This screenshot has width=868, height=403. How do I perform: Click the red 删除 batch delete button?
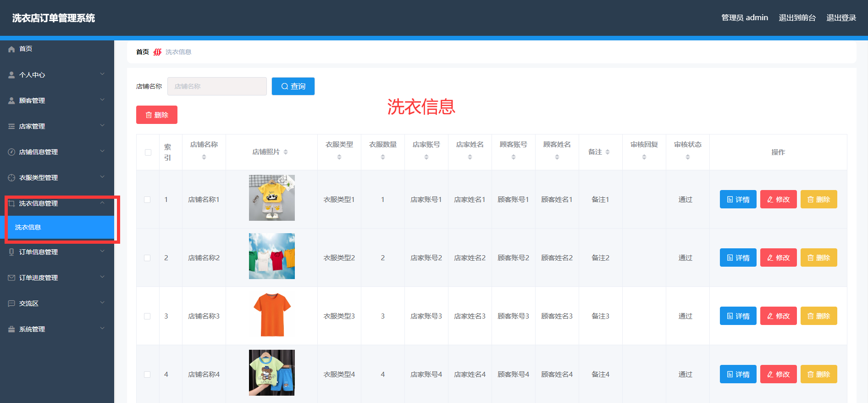[x=157, y=115]
